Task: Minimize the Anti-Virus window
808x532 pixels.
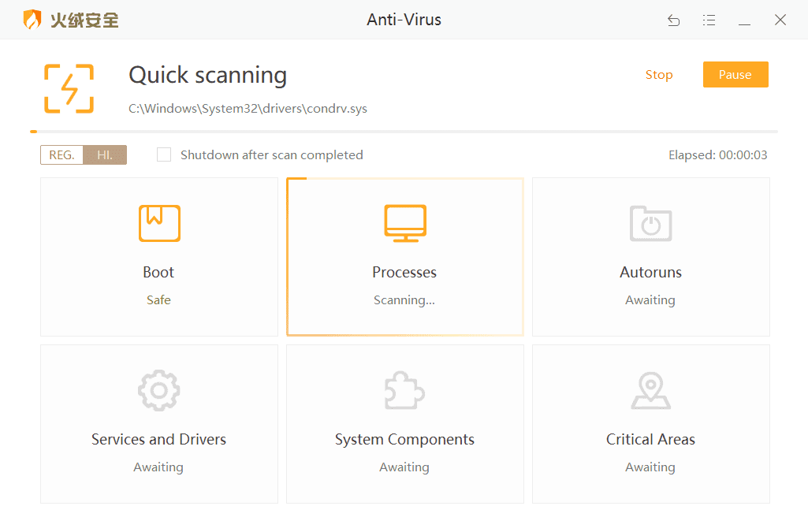Action: point(744,20)
